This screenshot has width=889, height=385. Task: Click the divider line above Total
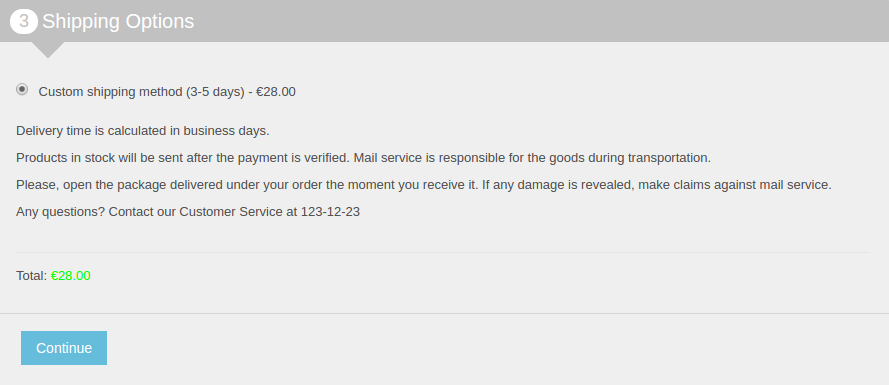442,252
